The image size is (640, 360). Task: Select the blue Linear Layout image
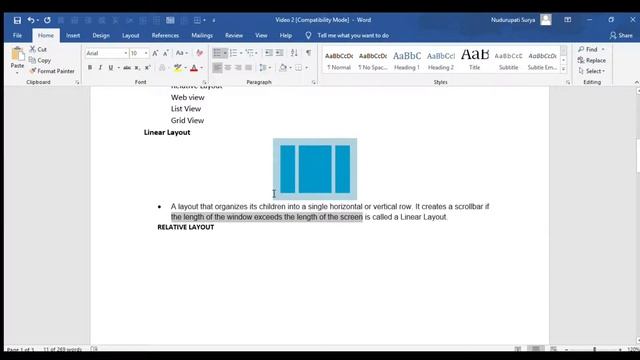coord(315,169)
